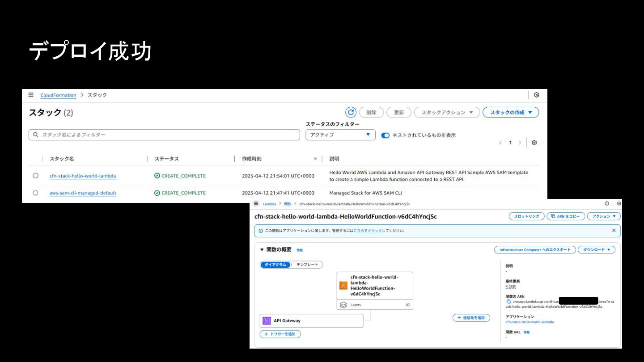Viewport: 644px width, 362px height.
Task: Go to next page in stack pagination
Action: point(520,143)
